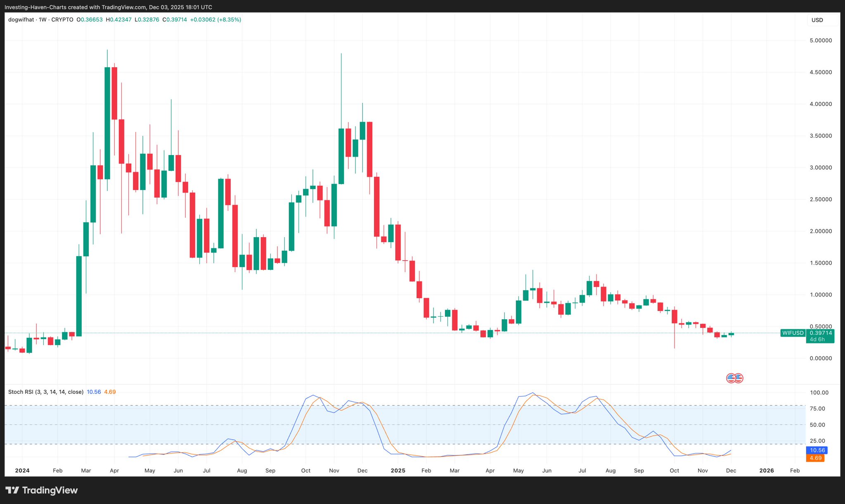Click the green 0.39714 current price label
The image size is (845, 504).
point(820,333)
